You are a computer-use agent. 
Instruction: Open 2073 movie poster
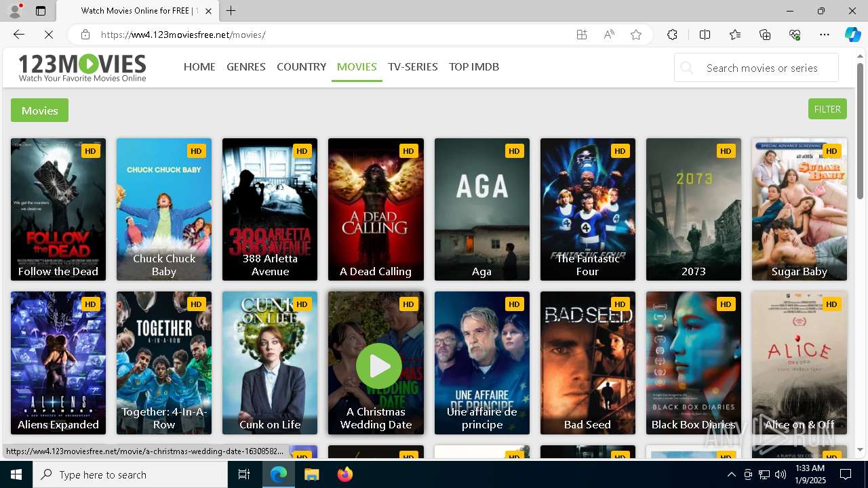(694, 209)
